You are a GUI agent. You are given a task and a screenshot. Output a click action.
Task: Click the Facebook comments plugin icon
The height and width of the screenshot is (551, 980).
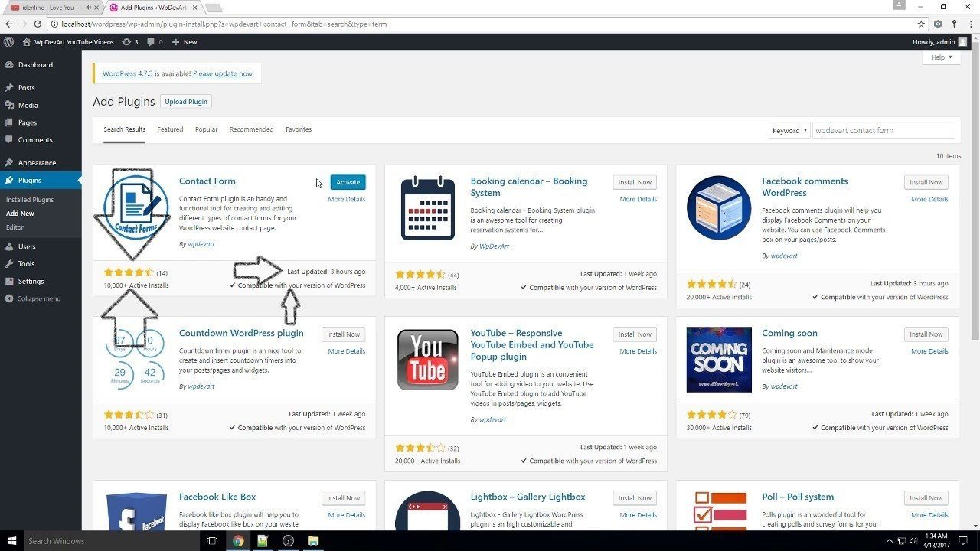pyautogui.click(x=719, y=208)
